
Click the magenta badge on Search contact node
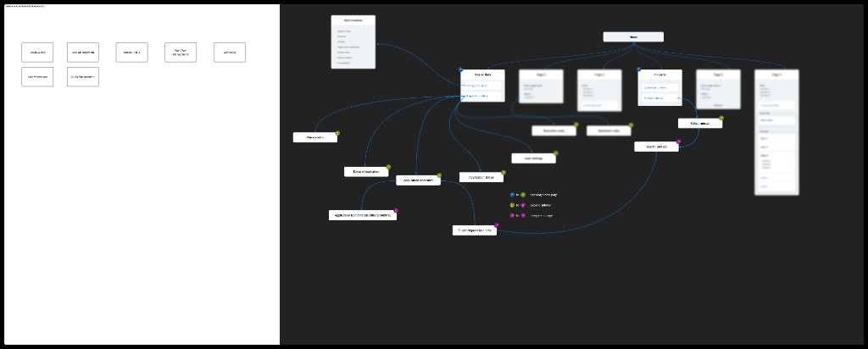pos(679,141)
